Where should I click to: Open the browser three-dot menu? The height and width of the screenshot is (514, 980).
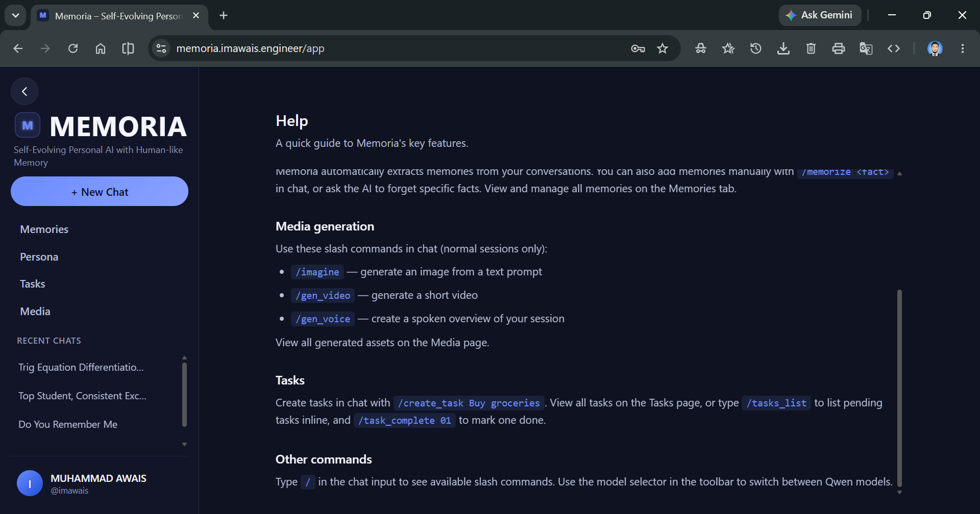click(x=962, y=48)
